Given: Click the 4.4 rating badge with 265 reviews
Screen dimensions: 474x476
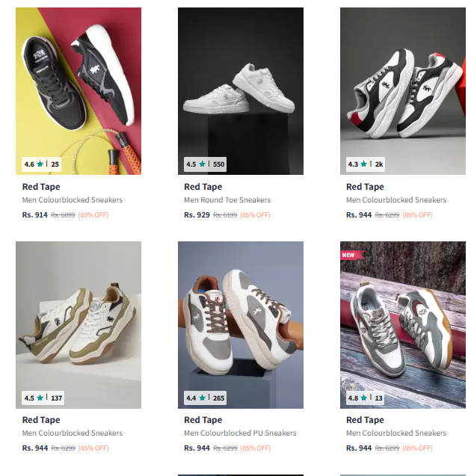Looking at the screenshot, I should [x=205, y=398].
